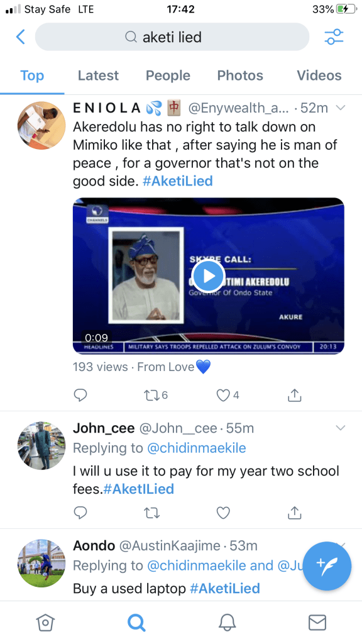Screen dimensions: 362x644
Task: Switch to the Latest tab
Action: pyautogui.click(x=98, y=75)
